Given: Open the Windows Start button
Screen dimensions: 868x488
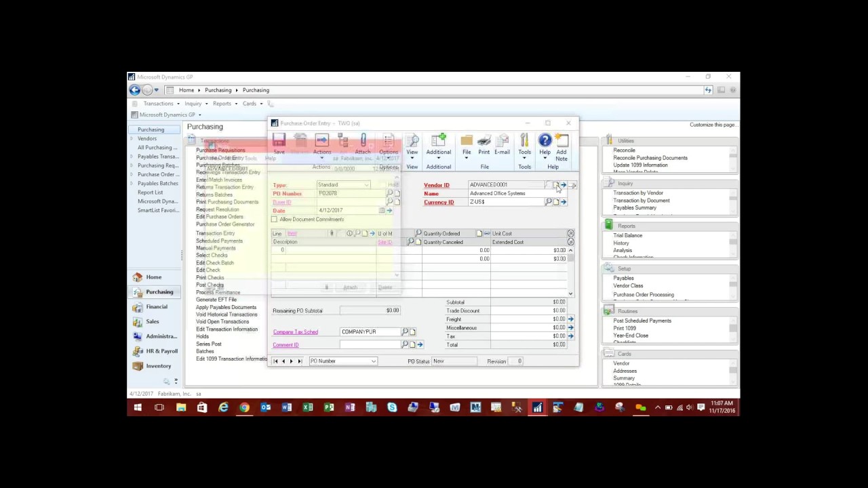Looking at the screenshot, I should click(138, 407).
